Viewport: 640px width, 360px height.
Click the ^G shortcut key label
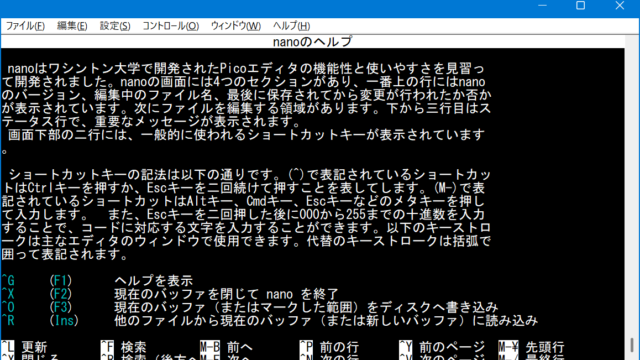coord(8,281)
